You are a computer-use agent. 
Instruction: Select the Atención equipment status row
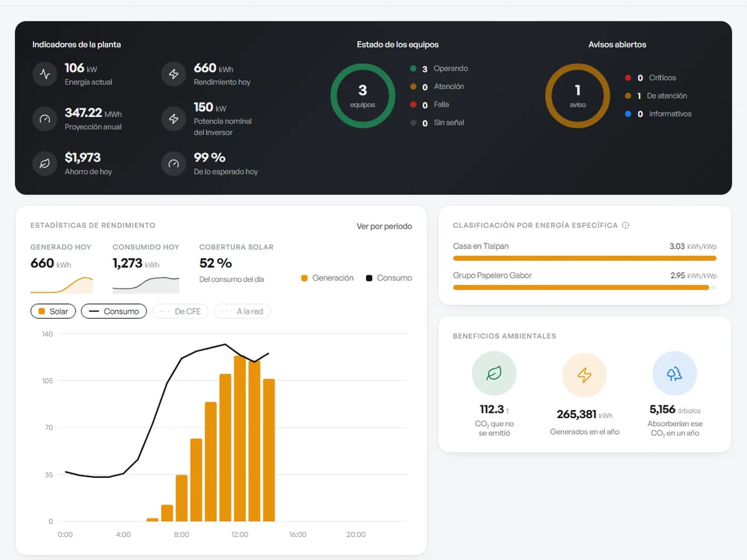pyautogui.click(x=437, y=86)
